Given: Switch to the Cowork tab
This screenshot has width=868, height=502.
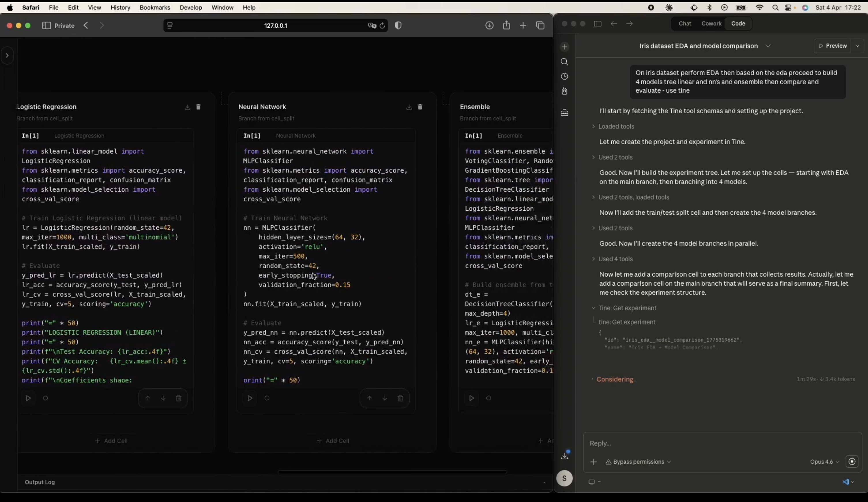Looking at the screenshot, I should [711, 24].
